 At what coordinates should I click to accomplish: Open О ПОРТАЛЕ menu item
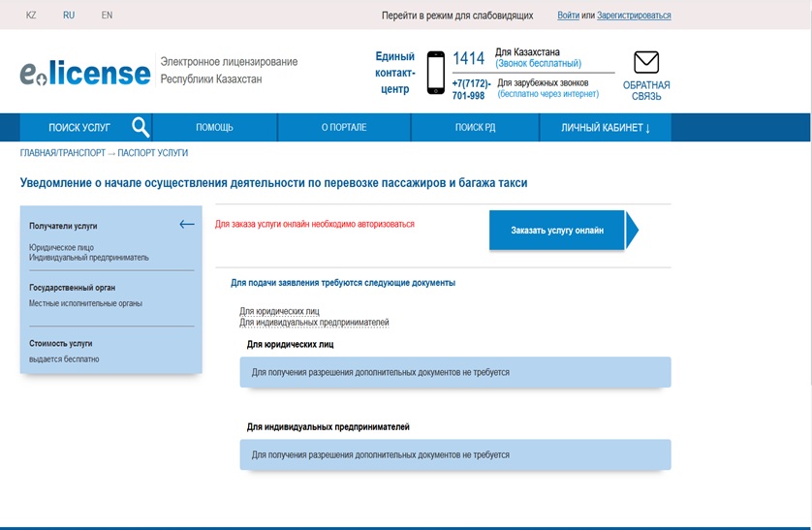pos(344,127)
